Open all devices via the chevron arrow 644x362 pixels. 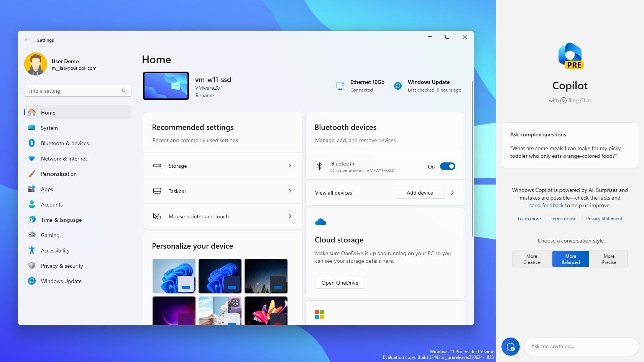tap(452, 193)
